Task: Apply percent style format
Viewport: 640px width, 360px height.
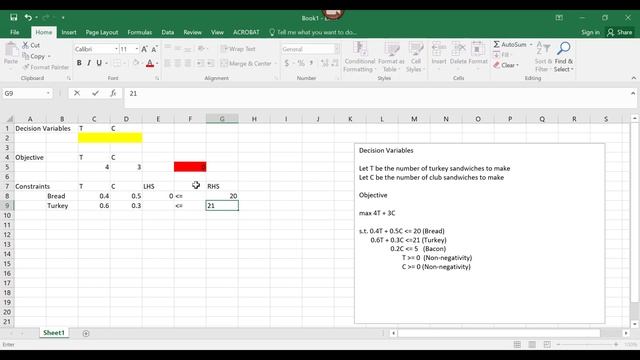Action: point(301,63)
